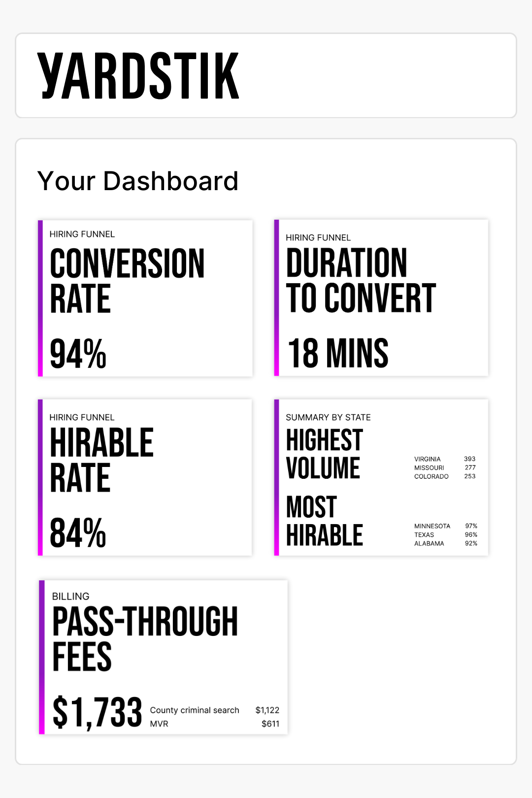Click the Virginia row in Highest Volume
The height and width of the screenshot is (798, 532).
point(444,459)
